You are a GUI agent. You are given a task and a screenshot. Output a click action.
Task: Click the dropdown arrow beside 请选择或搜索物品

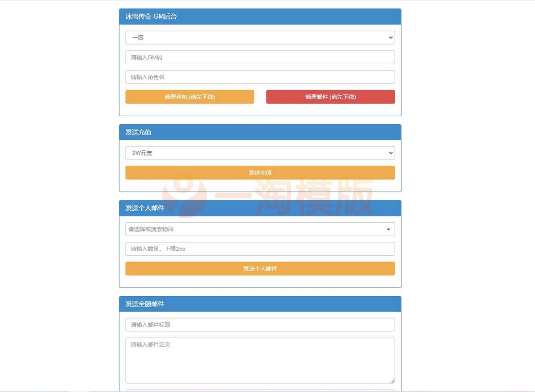pyautogui.click(x=388, y=229)
